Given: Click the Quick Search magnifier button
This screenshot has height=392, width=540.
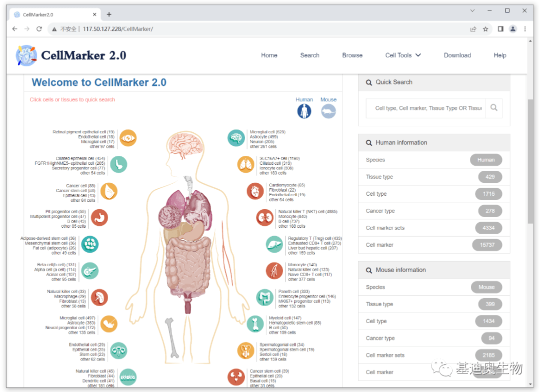Looking at the screenshot, I should pos(493,108).
